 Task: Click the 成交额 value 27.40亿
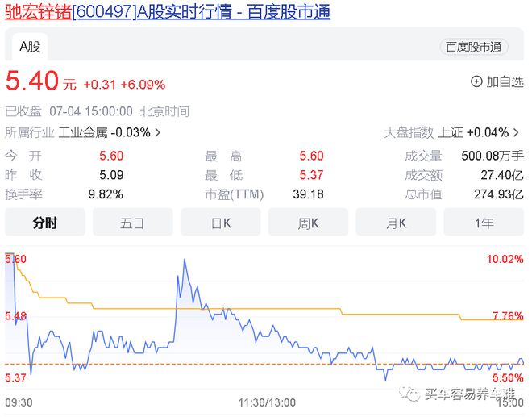pos(502,175)
